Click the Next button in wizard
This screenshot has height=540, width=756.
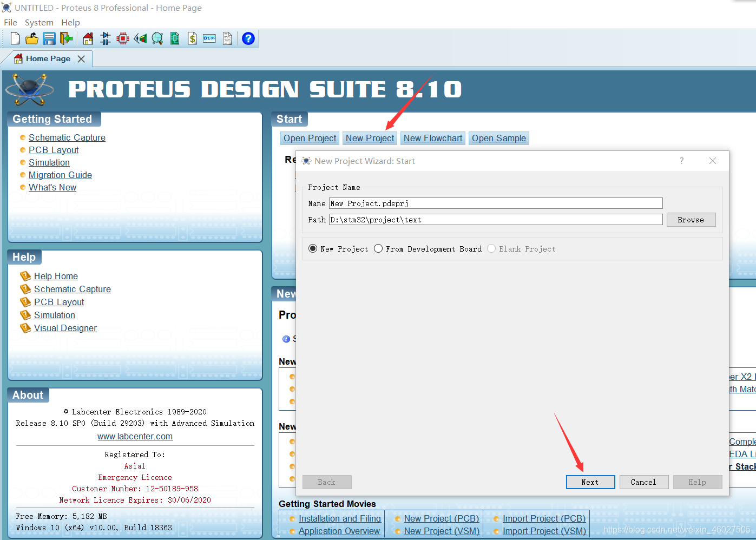pos(590,482)
